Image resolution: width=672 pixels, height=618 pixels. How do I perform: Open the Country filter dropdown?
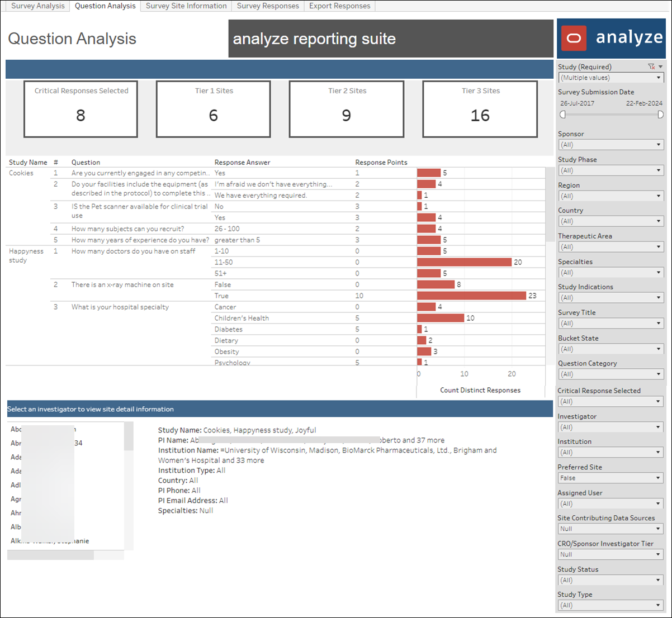(x=611, y=221)
